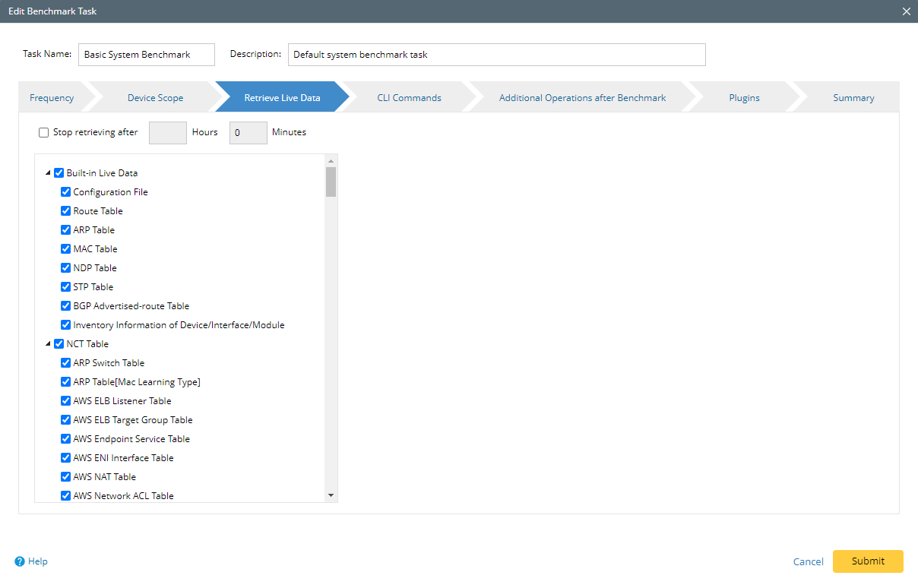918x588 pixels.
Task: View the Plugins tab
Action: point(744,97)
